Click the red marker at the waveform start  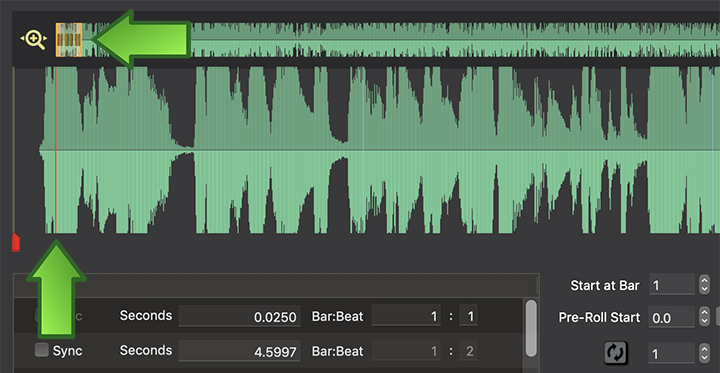click(16, 242)
